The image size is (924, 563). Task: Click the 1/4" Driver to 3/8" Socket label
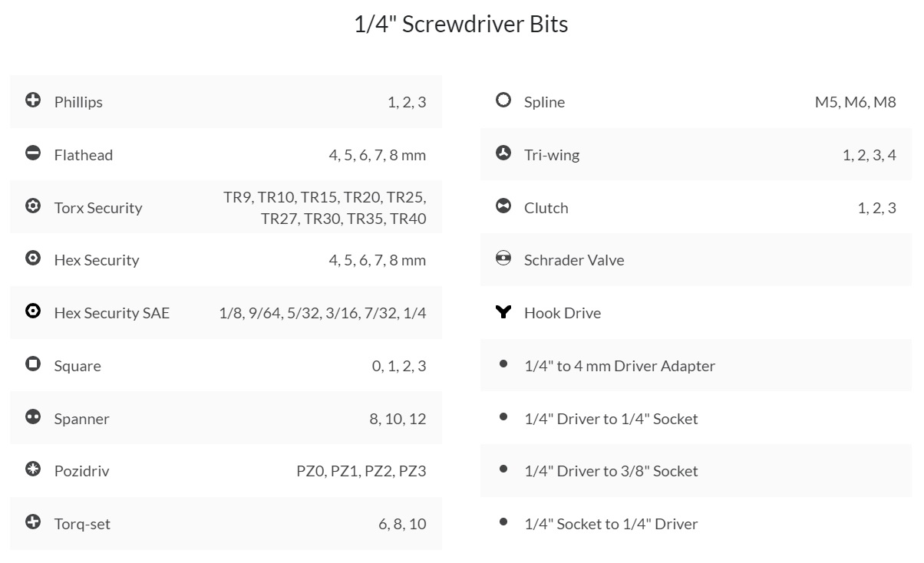tap(611, 471)
